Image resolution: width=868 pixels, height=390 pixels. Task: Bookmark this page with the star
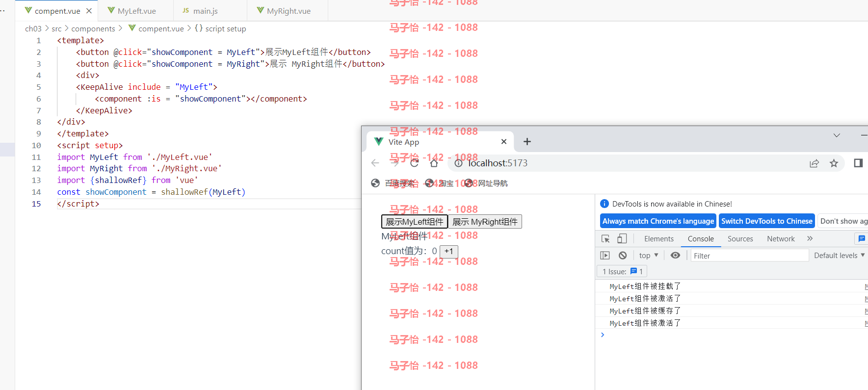834,163
